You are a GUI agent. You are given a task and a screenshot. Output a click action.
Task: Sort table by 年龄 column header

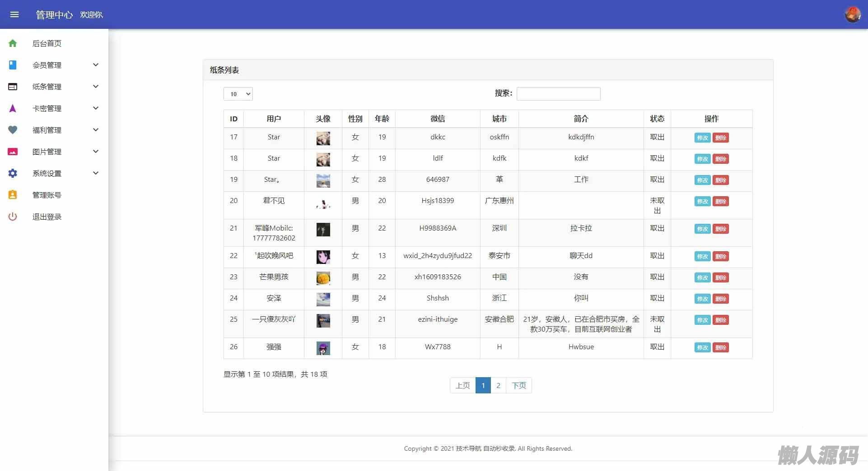[x=382, y=119]
